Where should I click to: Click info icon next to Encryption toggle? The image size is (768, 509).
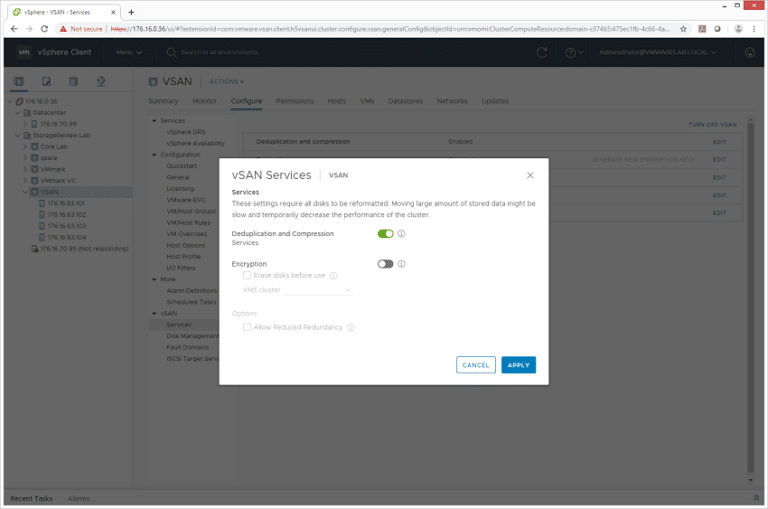click(401, 264)
